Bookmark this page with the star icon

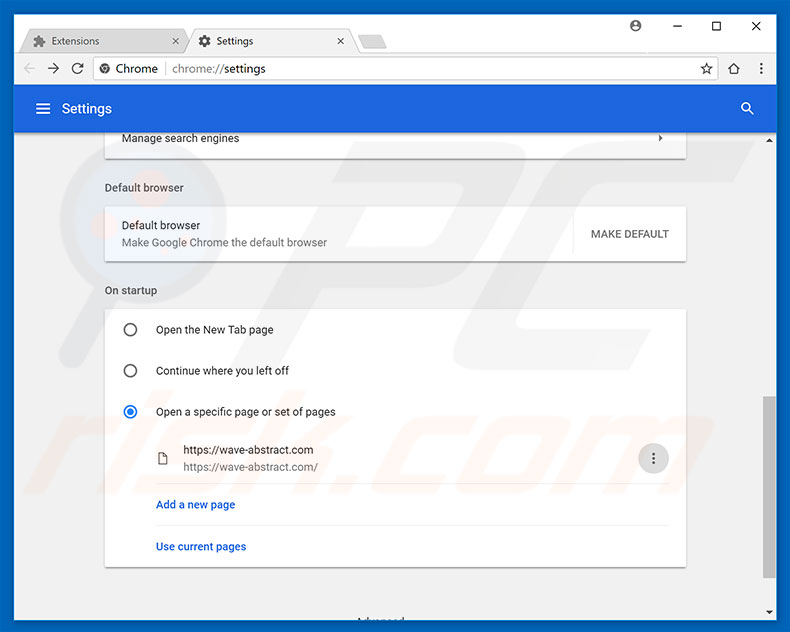[706, 69]
